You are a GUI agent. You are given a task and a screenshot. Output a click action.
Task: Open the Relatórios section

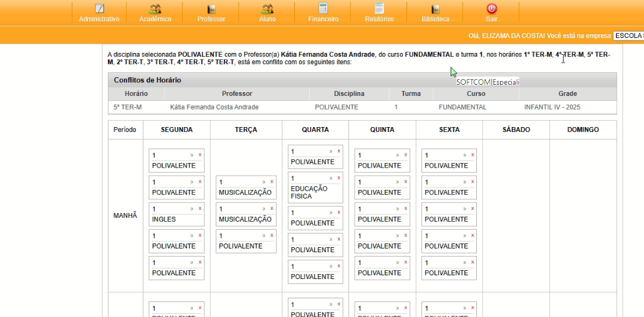pyautogui.click(x=379, y=13)
